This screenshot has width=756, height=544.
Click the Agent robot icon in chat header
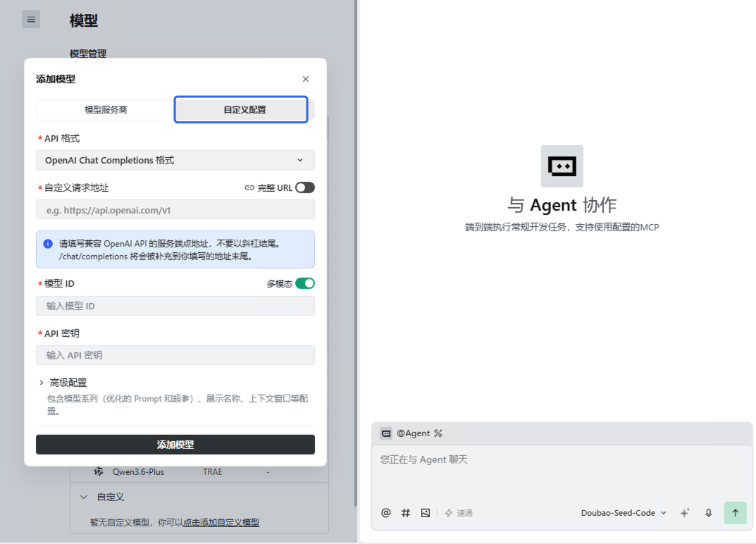[386, 433]
